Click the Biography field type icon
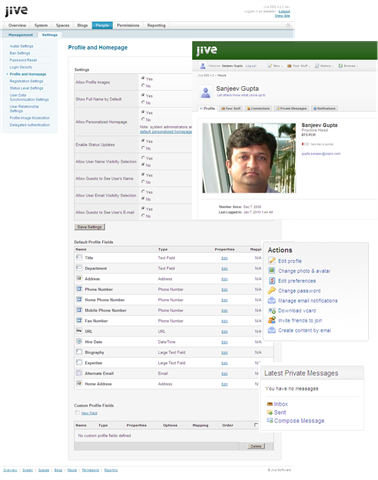Screen dimensions: 378x480 coord(79,352)
